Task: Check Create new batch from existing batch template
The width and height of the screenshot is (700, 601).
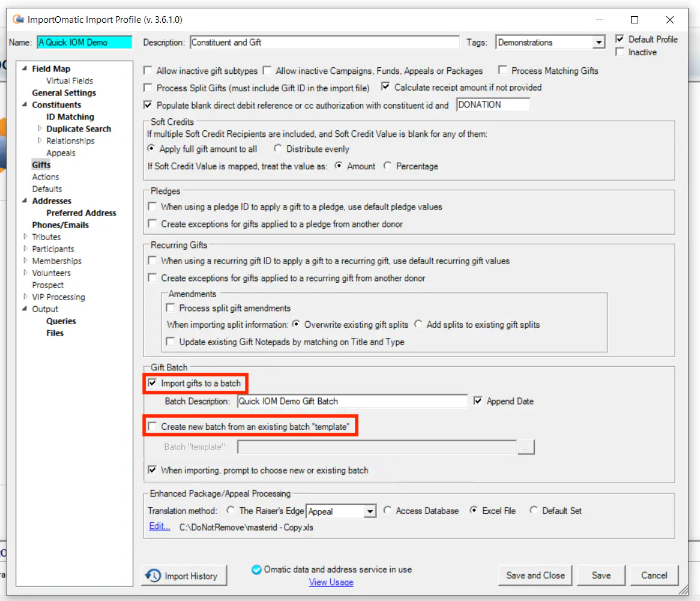Action: click(x=152, y=425)
